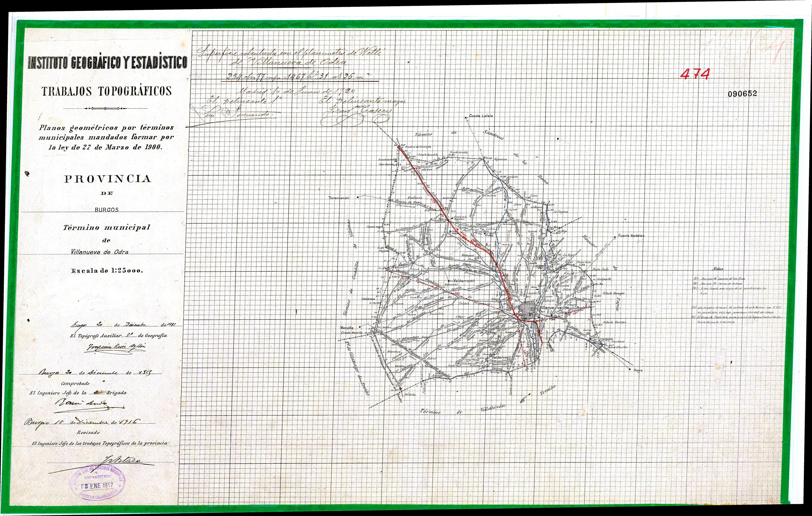Click the "Comprobado" label
This screenshot has height=516, width=812.
click(75, 383)
